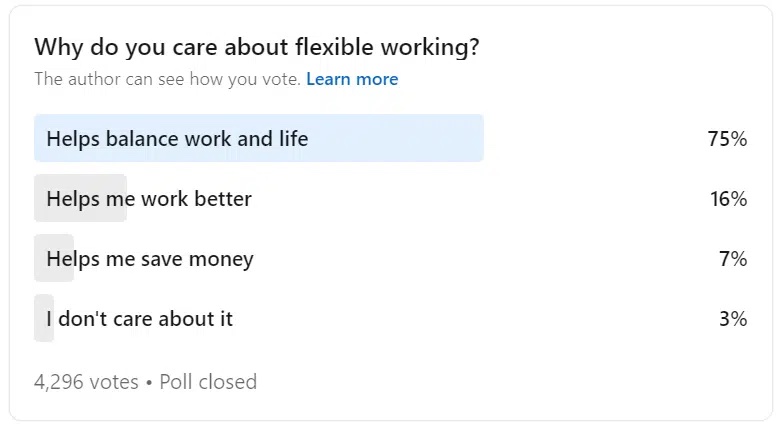
Task: Click the small gray bar beside 'I don't care'
Action: click(x=44, y=318)
